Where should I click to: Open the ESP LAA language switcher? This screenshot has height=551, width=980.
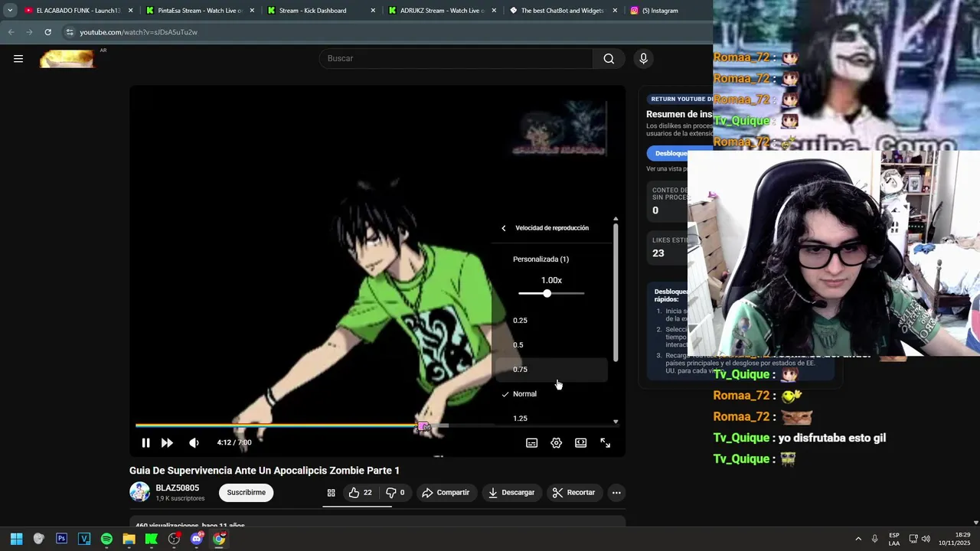pos(894,539)
